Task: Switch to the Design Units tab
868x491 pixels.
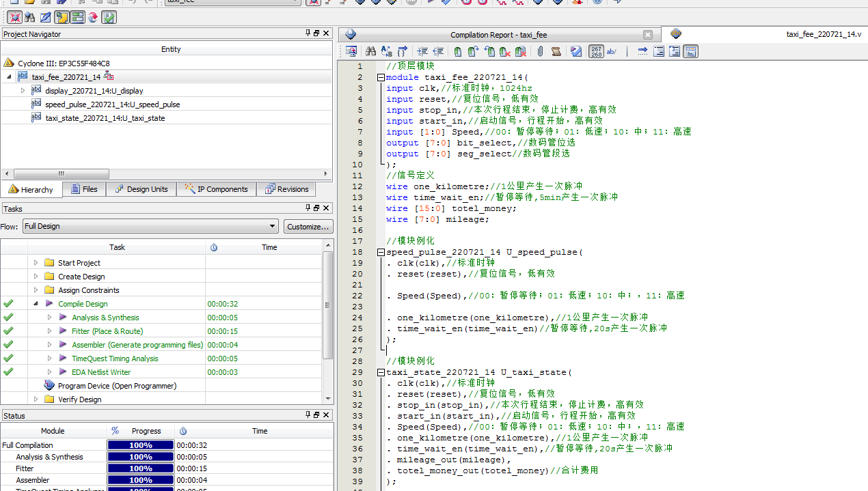Action: tap(141, 189)
